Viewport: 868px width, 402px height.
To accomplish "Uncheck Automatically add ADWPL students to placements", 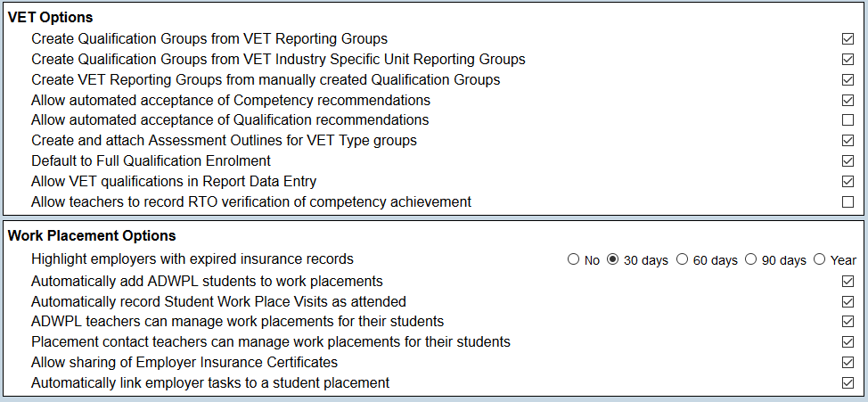I will pos(848,282).
